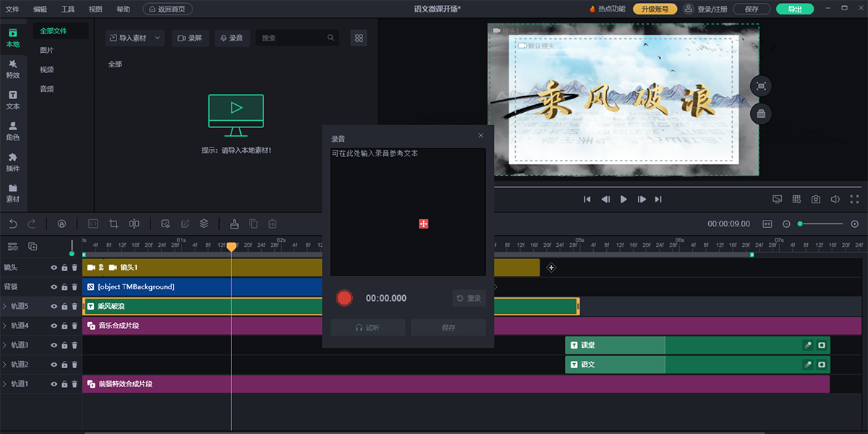Screen dimensions: 868x434
Task: Open the 导入素材 dropdown arrow
Action: click(158, 38)
